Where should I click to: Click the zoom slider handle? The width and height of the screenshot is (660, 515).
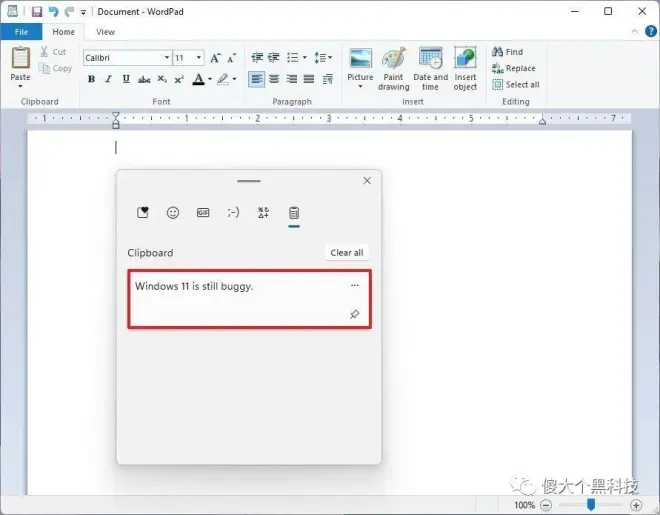pyautogui.click(x=591, y=504)
